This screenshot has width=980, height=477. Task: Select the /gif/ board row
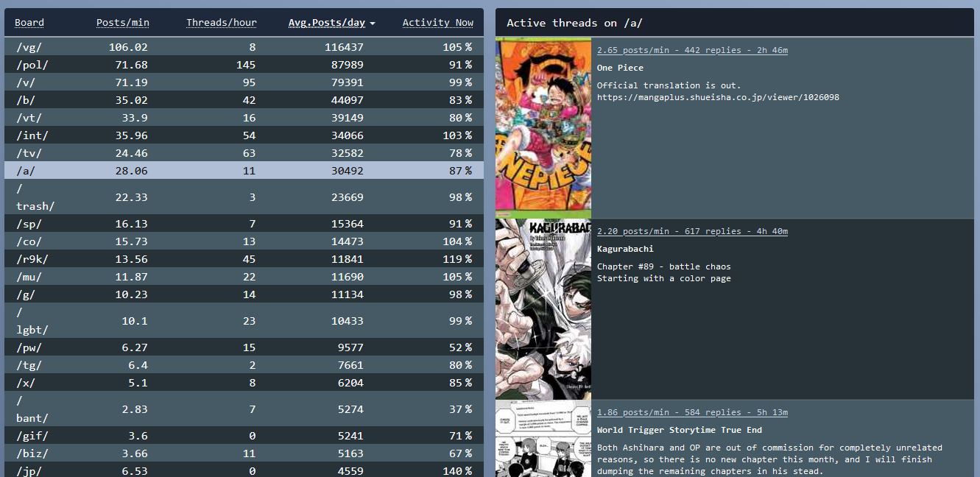point(244,435)
